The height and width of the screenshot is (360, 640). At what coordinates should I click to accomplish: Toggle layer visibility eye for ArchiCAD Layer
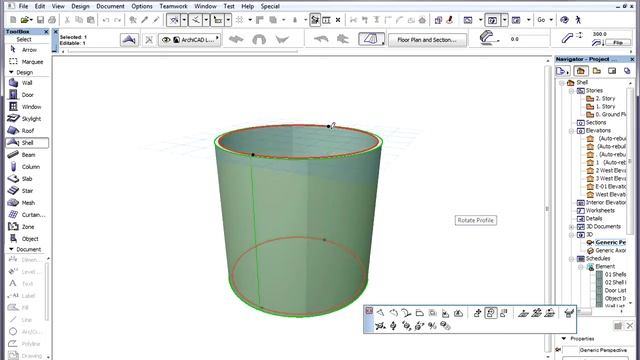[166, 40]
